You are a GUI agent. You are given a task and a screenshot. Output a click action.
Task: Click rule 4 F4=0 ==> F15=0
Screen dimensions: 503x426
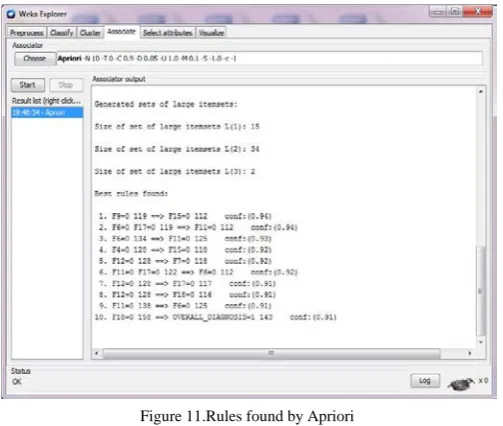coord(185,250)
